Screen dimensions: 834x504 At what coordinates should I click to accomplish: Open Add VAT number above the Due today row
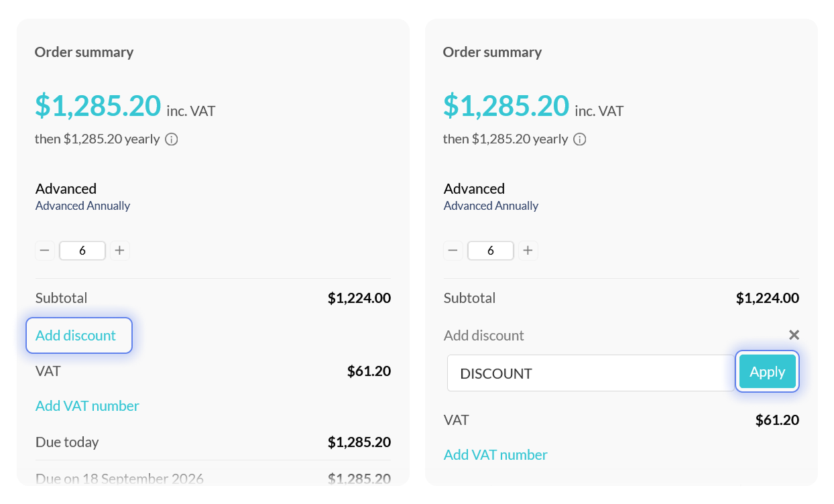87,406
